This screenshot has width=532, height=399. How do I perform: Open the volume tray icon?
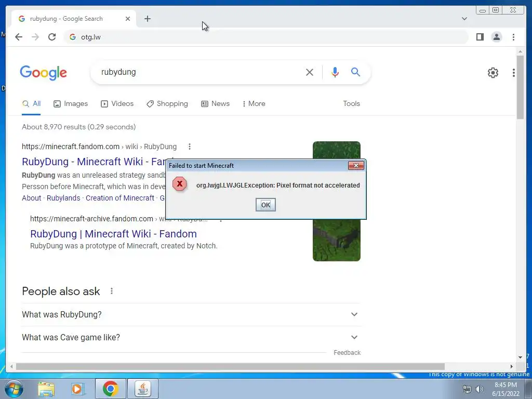point(479,389)
